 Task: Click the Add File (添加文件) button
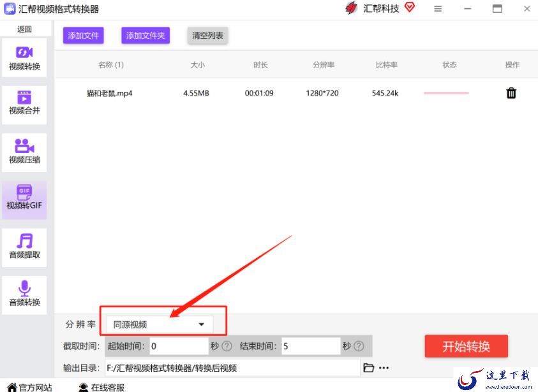pyautogui.click(x=83, y=36)
